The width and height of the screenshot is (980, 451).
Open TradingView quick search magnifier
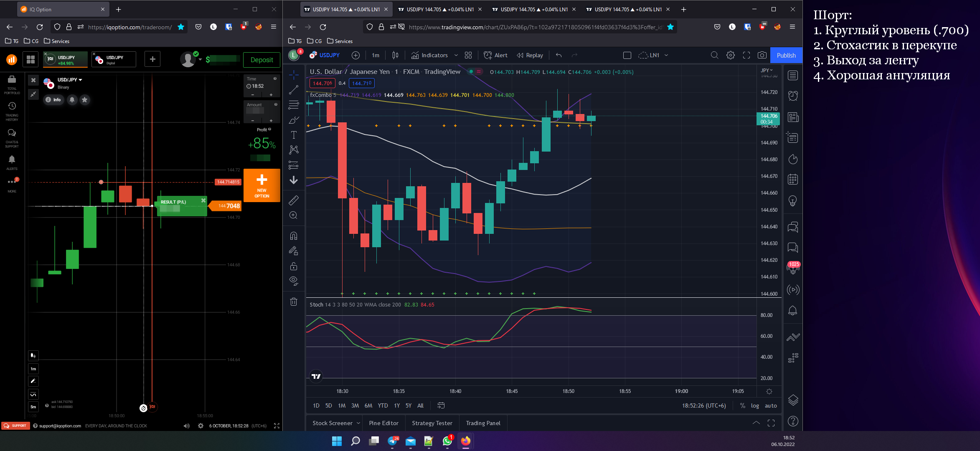tap(715, 55)
